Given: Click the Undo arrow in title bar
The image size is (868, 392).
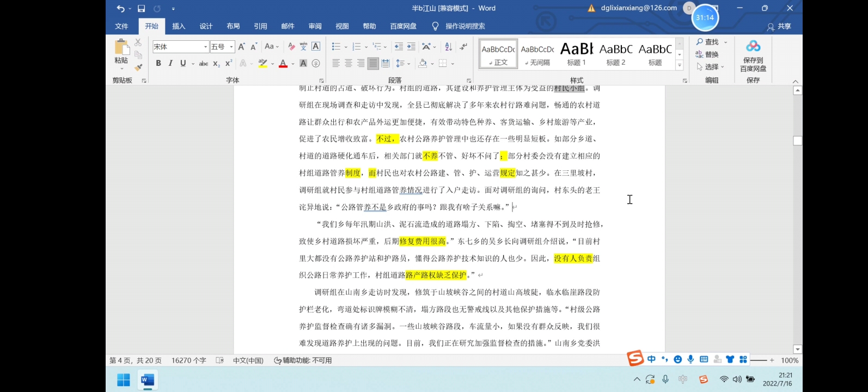Looking at the screenshot, I should click(x=120, y=9).
